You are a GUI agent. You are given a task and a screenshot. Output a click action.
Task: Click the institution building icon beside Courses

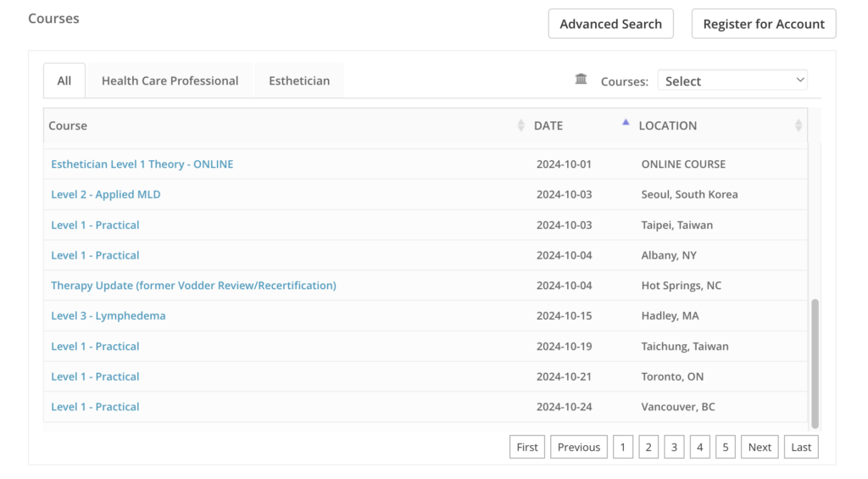click(x=581, y=79)
